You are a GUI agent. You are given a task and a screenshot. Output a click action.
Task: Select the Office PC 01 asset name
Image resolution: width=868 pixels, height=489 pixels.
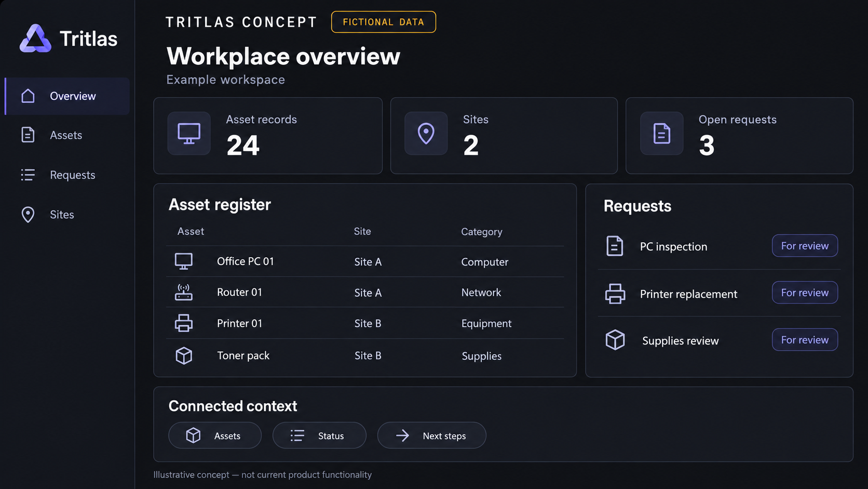(x=245, y=261)
